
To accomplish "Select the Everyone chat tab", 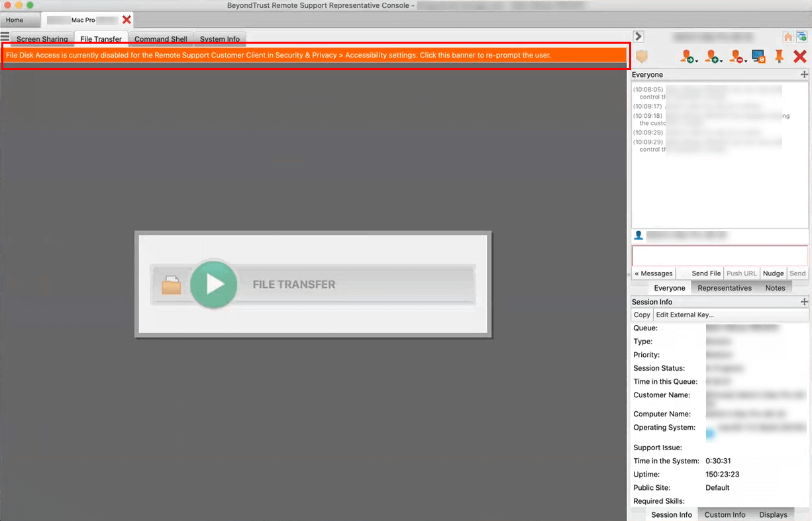I will [670, 288].
